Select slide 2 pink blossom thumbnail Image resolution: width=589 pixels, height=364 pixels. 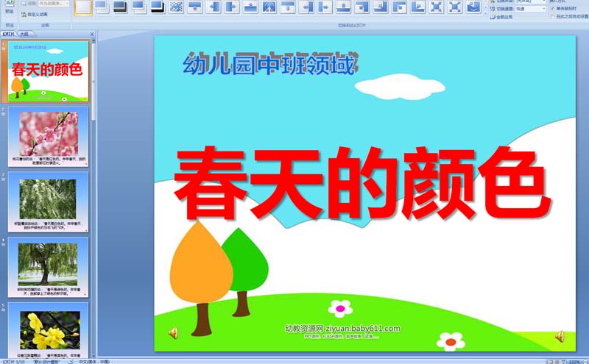tap(49, 137)
